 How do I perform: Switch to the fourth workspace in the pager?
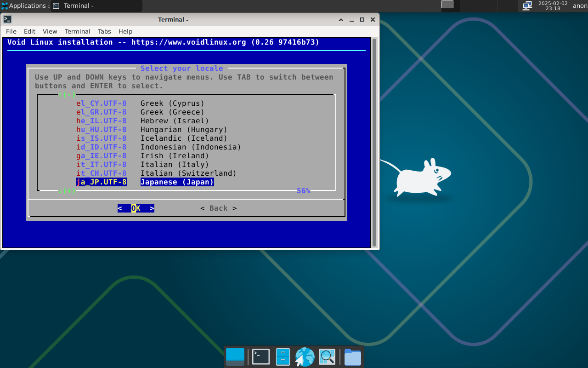507,6
